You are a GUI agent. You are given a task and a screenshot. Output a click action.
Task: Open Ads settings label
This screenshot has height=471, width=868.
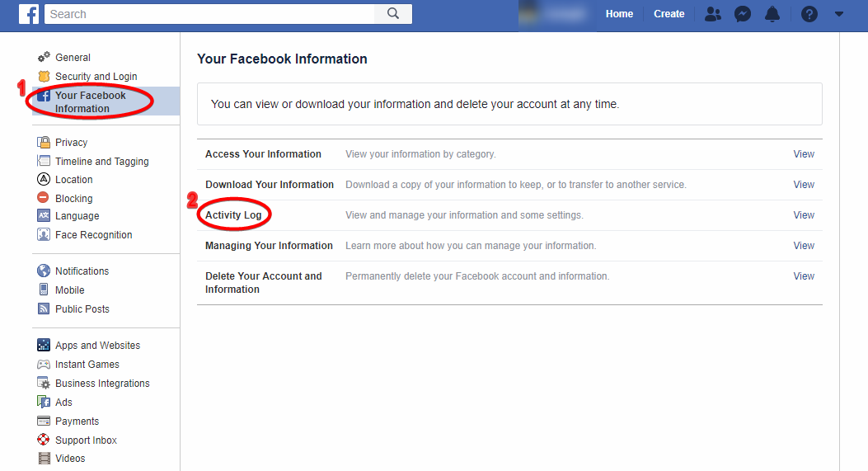[63, 403]
